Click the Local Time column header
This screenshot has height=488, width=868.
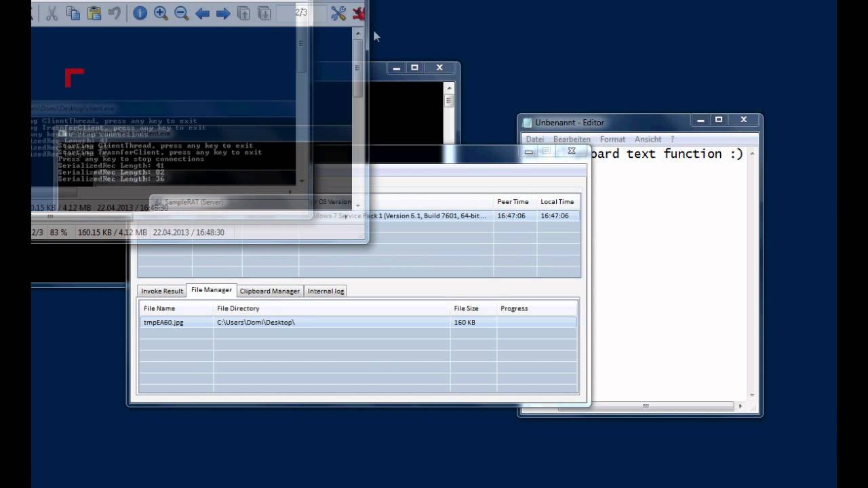pos(557,202)
